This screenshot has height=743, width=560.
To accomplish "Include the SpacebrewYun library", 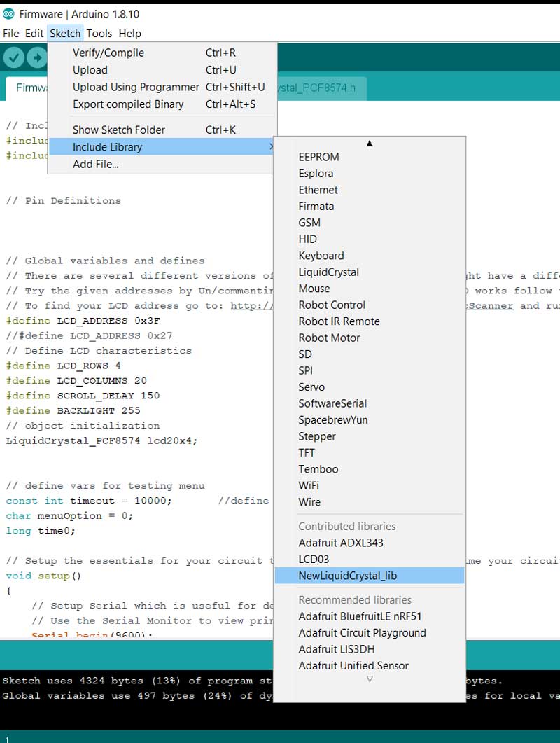I will 370,420.
